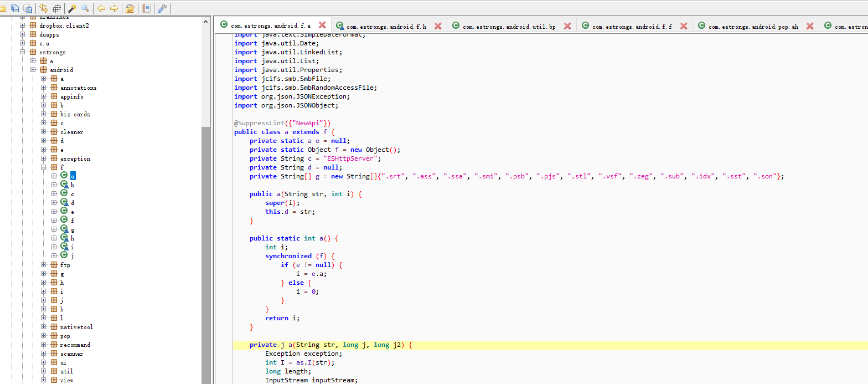Image resolution: width=868 pixels, height=384 pixels.
Task: Click the synchronized (f) statement
Action: [299, 256]
